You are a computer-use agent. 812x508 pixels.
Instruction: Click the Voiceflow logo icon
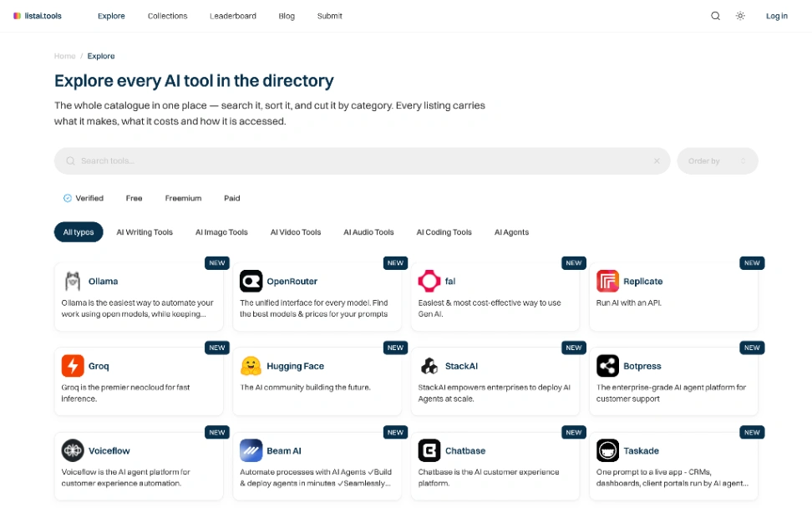(x=73, y=450)
